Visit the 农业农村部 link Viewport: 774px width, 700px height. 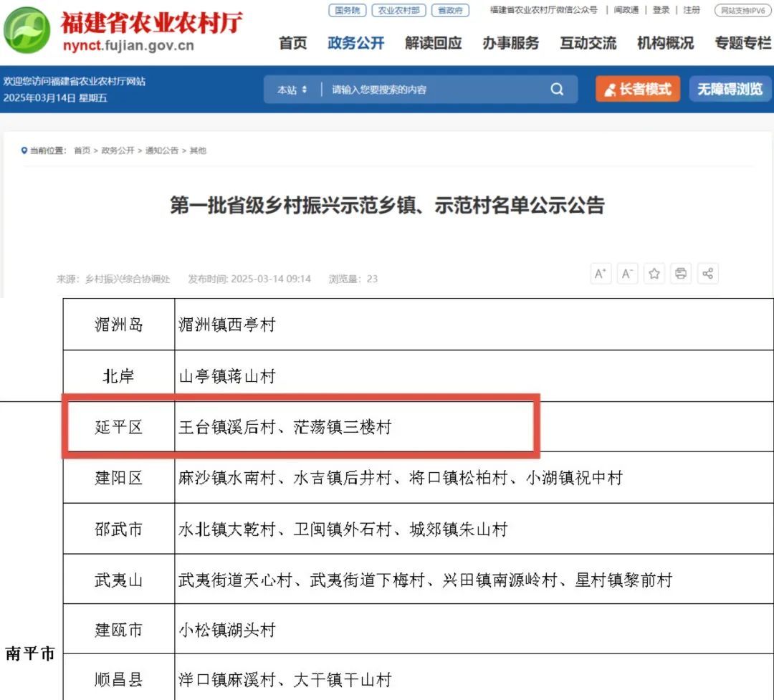[x=398, y=10]
